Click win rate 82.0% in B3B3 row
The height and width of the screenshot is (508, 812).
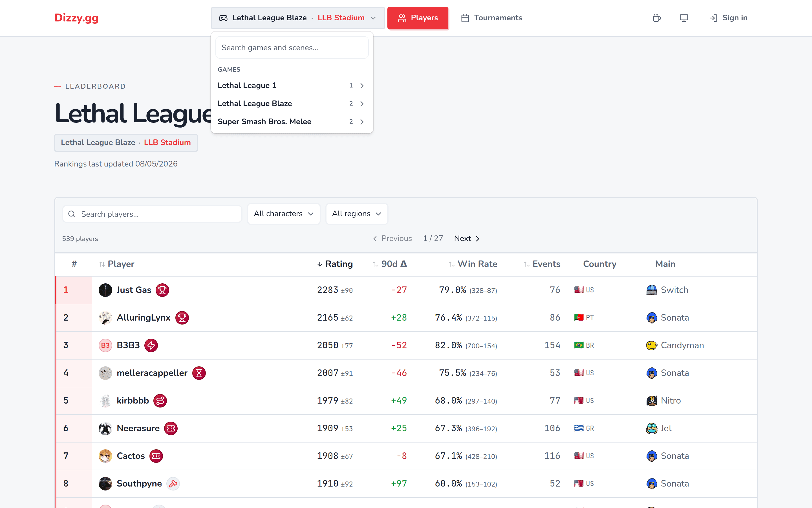click(x=448, y=345)
